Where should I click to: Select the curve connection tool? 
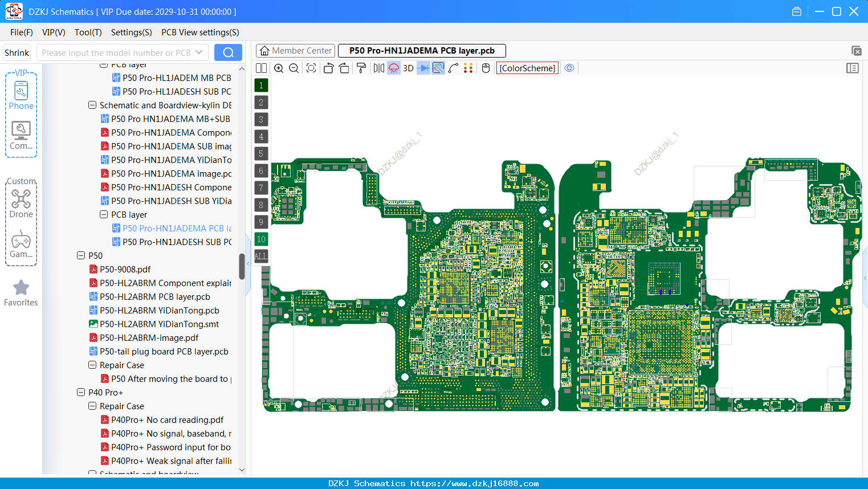click(x=453, y=68)
